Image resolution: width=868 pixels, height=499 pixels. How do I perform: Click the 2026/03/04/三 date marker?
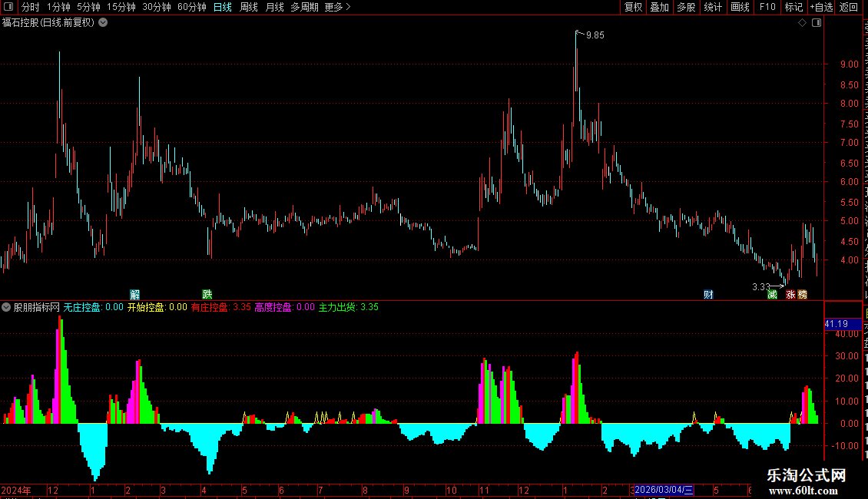click(x=664, y=490)
